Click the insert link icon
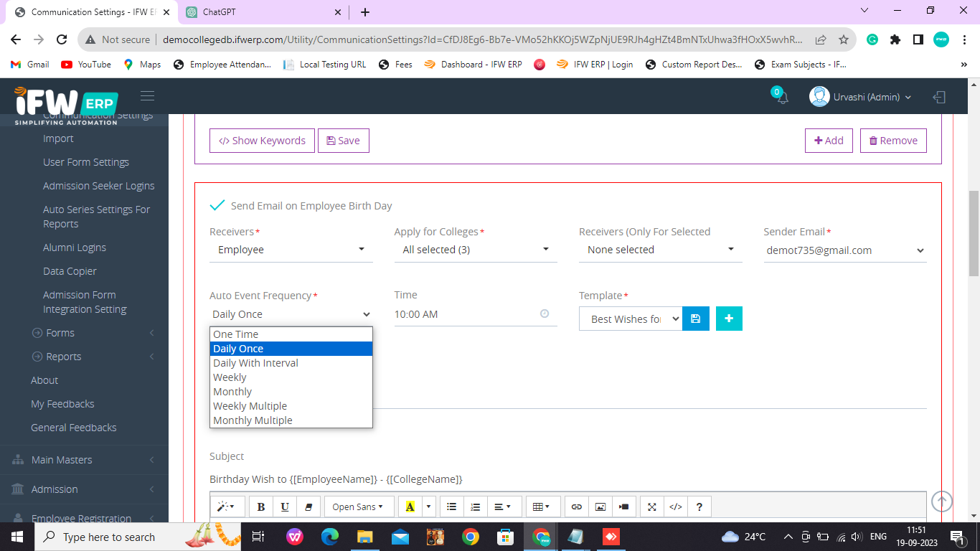Image resolution: width=980 pixels, height=551 pixels. [x=576, y=507]
